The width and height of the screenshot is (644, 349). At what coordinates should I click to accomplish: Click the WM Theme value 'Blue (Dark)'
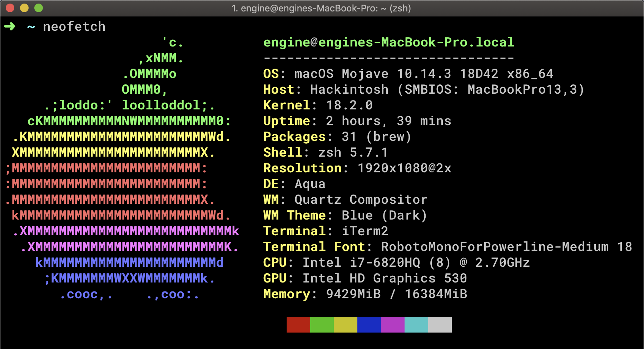tap(385, 215)
